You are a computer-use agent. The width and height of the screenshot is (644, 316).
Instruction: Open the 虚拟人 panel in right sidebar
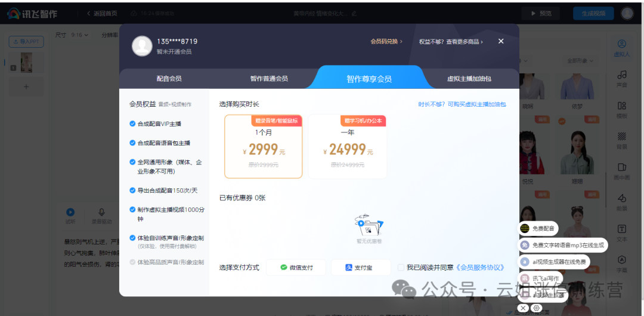tap(621, 48)
